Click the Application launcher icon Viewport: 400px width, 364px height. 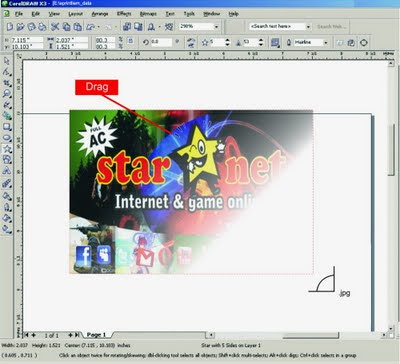pos(152,26)
